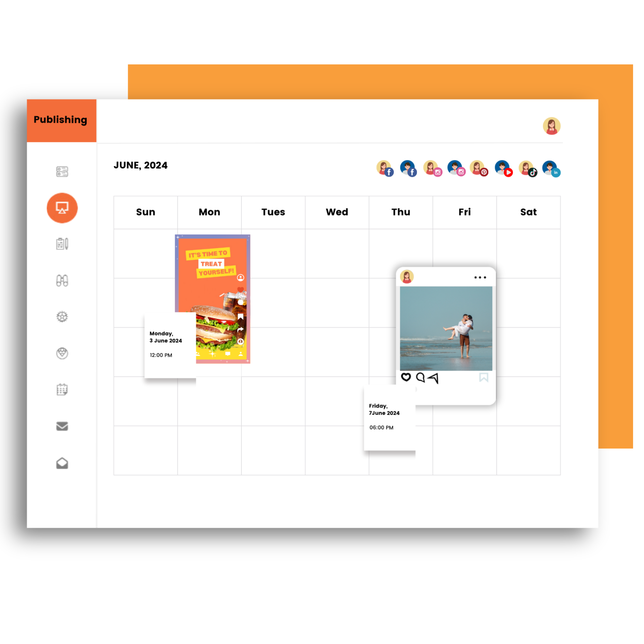This screenshot has width=644, height=644.
Task: Select the calendar/publishing view icon
Action: [61, 208]
